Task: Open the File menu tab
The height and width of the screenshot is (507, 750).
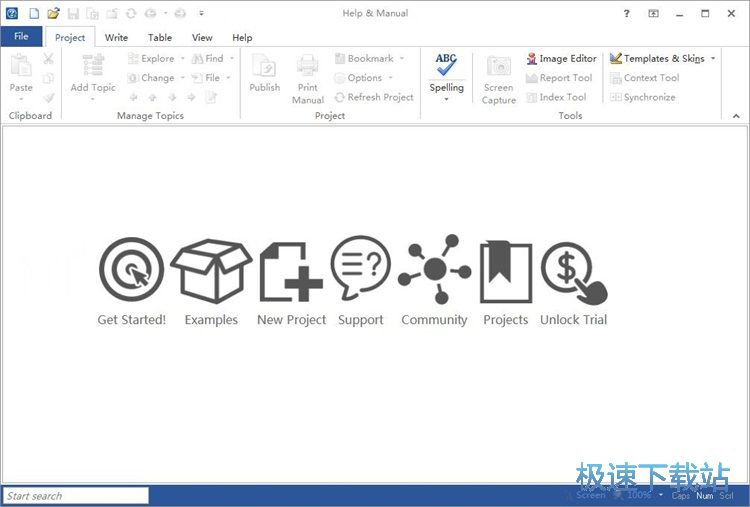Action: tap(21, 36)
